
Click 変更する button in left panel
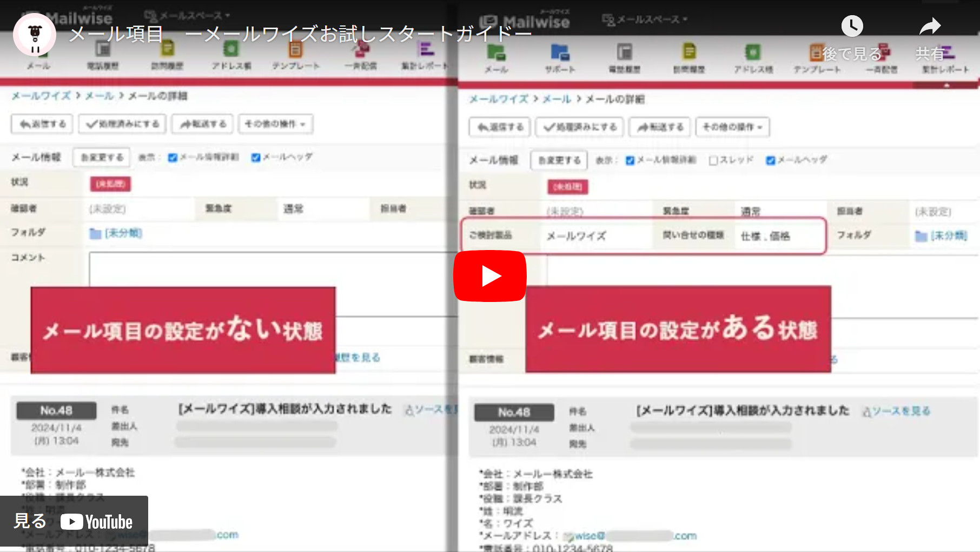[x=101, y=157]
